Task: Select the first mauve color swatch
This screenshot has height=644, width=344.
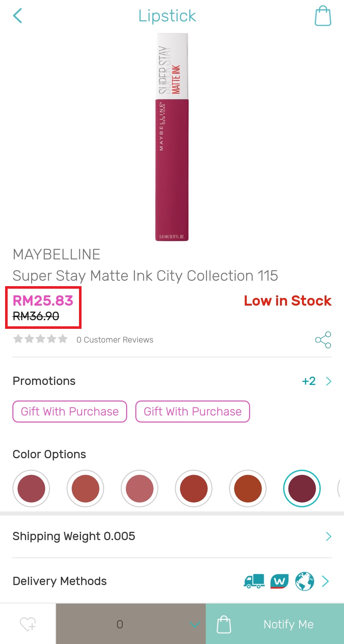Action: coord(31,488)
